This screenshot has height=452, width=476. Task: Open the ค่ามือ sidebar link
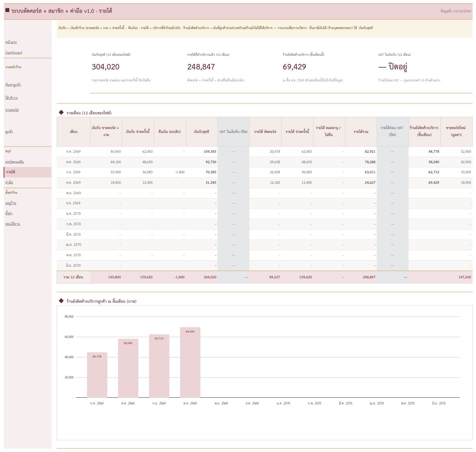tap(9, 182)
